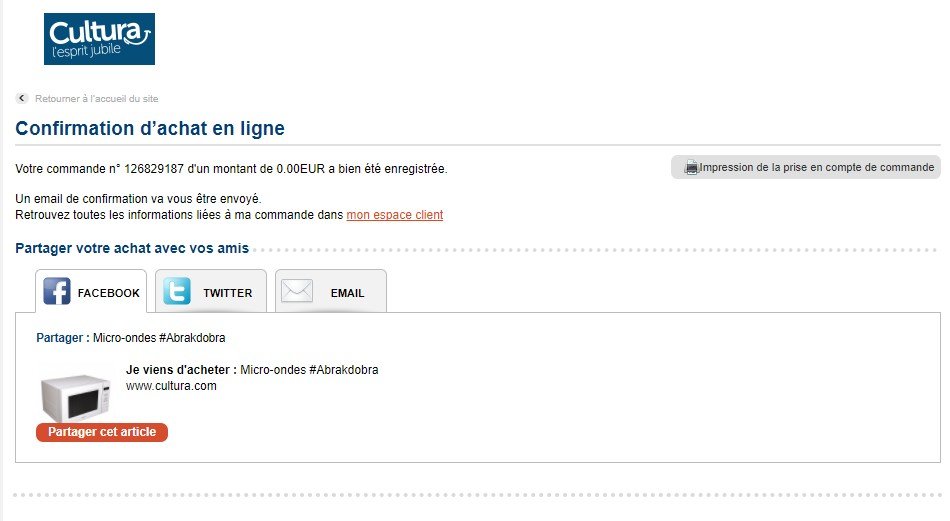Click the Partager votre achat avec vos amis heading
This screenshot has height=521, width=950.
pyautogui.click(x=132, y=248)
